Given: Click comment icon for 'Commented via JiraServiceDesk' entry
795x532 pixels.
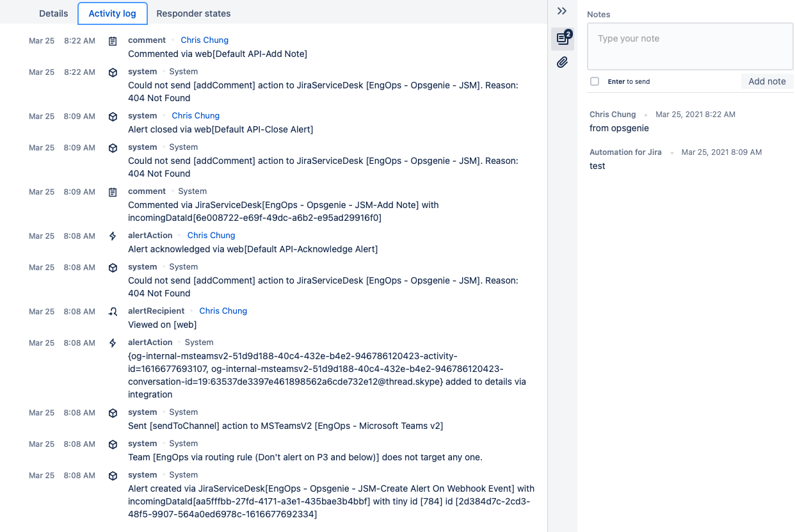Looking at the screenshot, I should 113,192.
